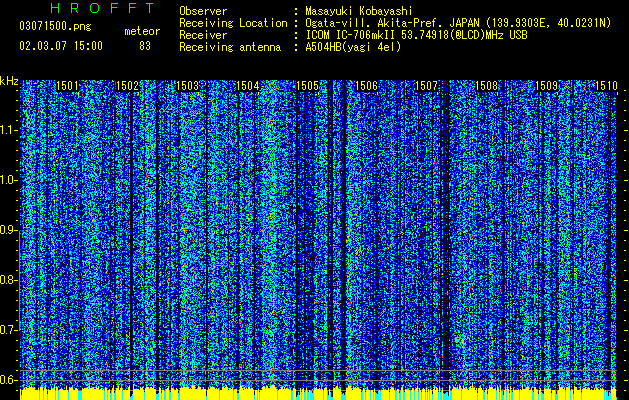Click the A504HB(yagi 4el) antenna text
This screenshot has height=400, width=629.
pos(353,47)
